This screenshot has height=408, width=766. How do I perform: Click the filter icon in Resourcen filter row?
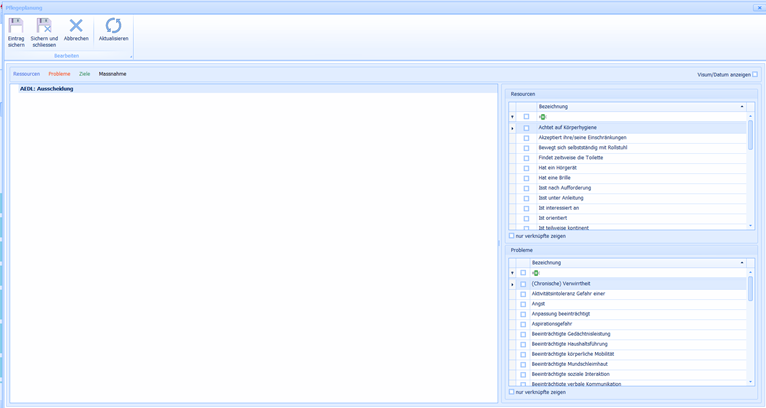[x=542, y=117]
